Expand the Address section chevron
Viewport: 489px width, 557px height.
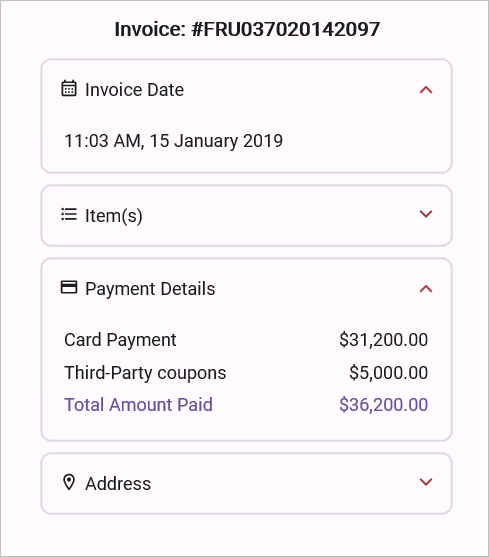(x=426, y=482)
